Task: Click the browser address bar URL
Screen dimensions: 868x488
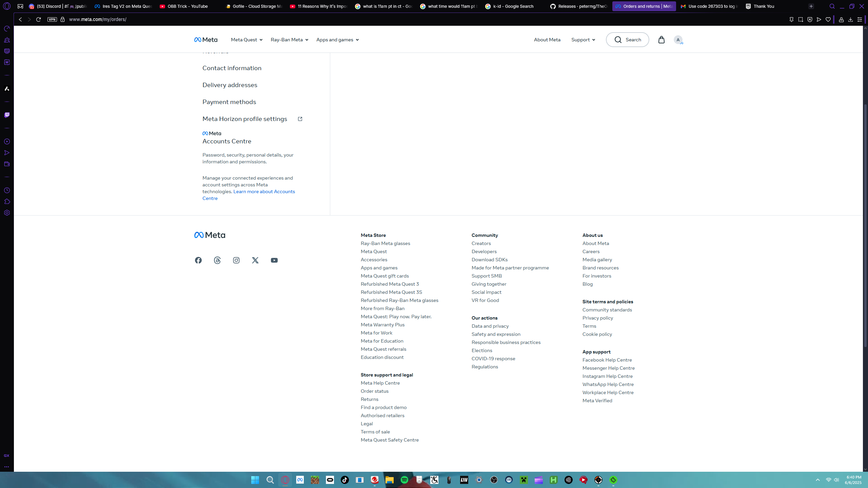Action: click(98, 20)
